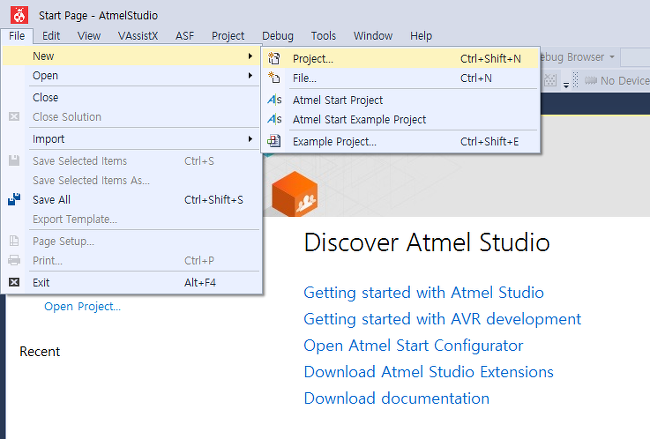
Task: Open Getting started with AVR development link
Action: [x=442, y=319]
